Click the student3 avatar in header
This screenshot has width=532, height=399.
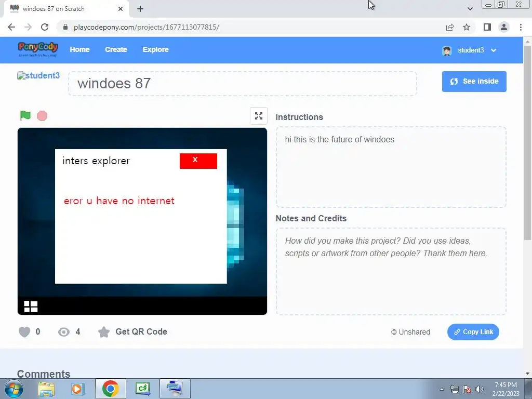coord(447,50)
